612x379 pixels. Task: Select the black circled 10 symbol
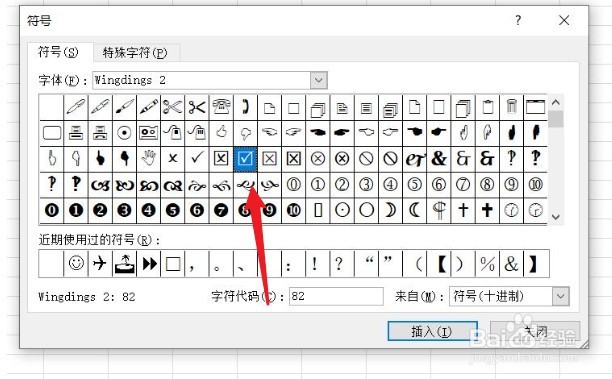(x=294, y=210)
